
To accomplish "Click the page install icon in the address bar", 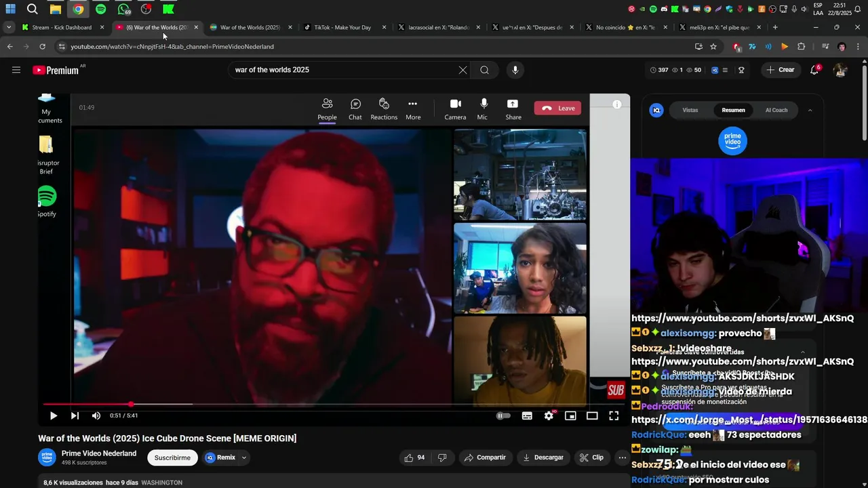I will pyautogui.click(x=698, y=46).
